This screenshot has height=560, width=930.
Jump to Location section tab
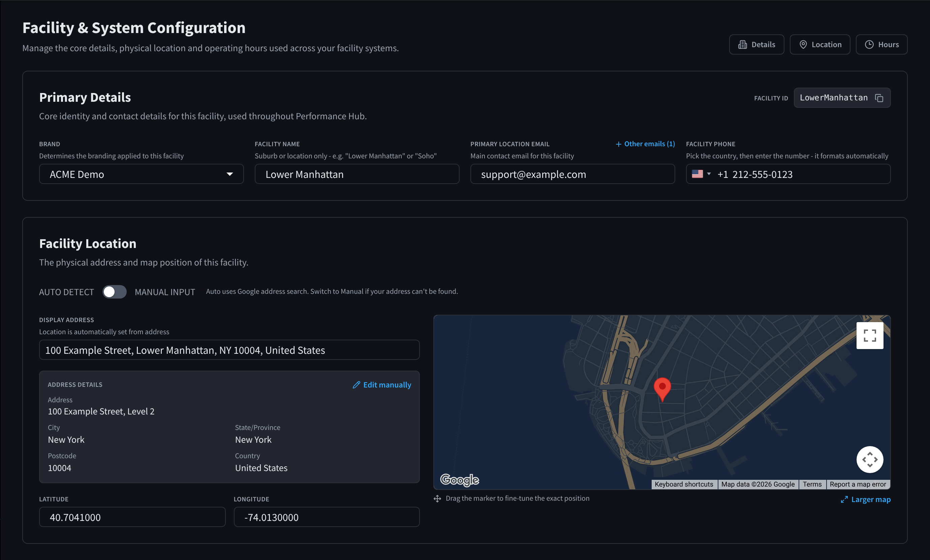click(820, 44)
